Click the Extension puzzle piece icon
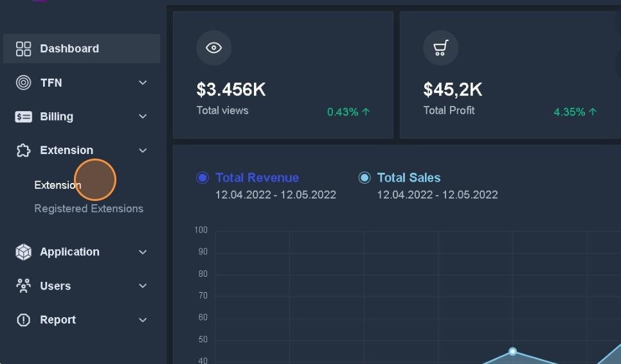The width and height of the screenshot is (621, 364). click(23, 151)
